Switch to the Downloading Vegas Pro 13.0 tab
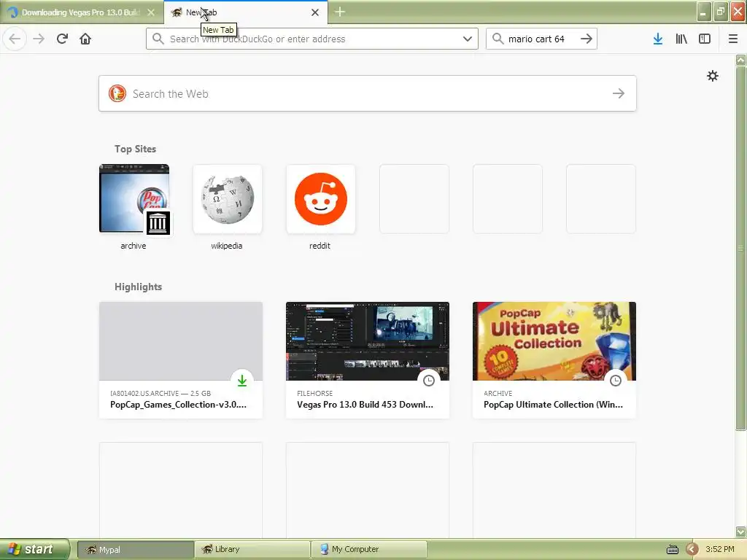 [81, 12]
